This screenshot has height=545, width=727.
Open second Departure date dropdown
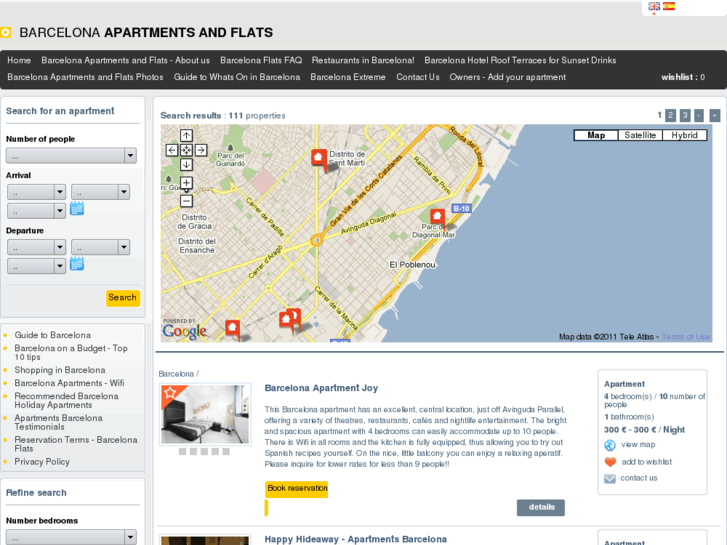pyautogui.click(x=101, y=247)
